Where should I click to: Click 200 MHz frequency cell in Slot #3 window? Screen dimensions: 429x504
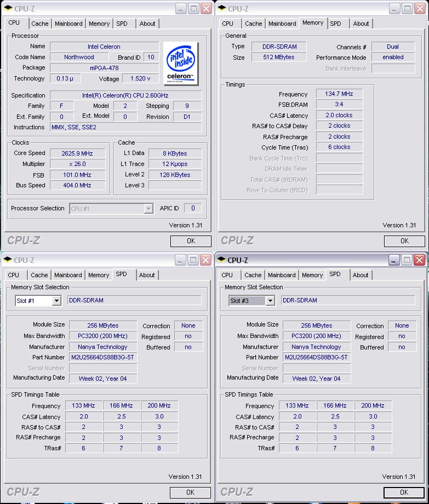click(373, 405)
